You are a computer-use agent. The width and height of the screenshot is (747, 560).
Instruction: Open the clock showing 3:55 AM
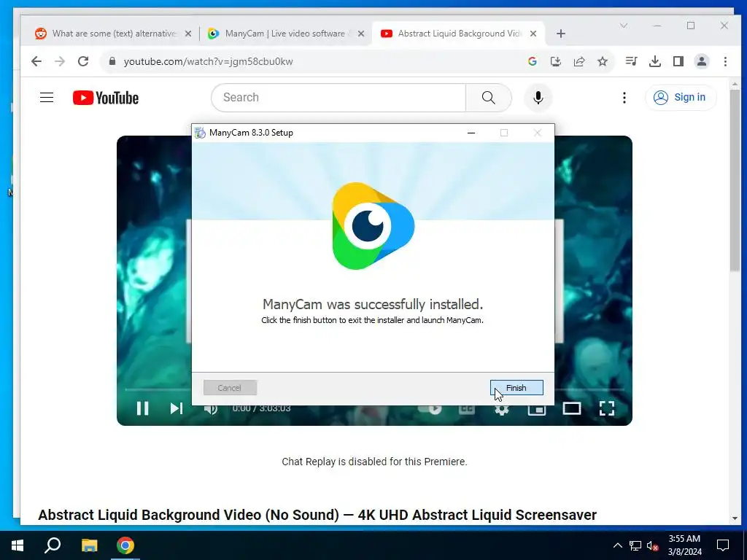click(x=684, y=545)
